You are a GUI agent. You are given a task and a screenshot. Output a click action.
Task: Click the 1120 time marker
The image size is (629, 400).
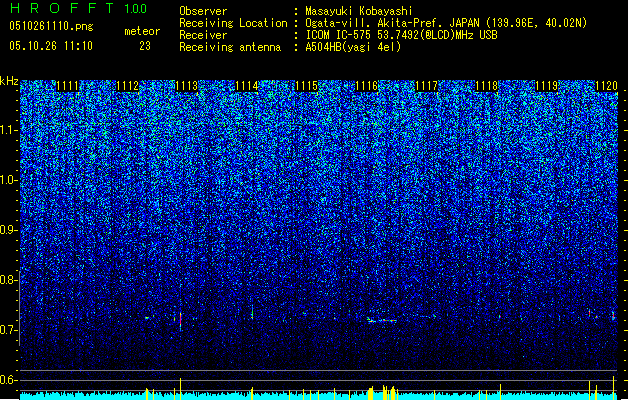(x=606, y=86)
